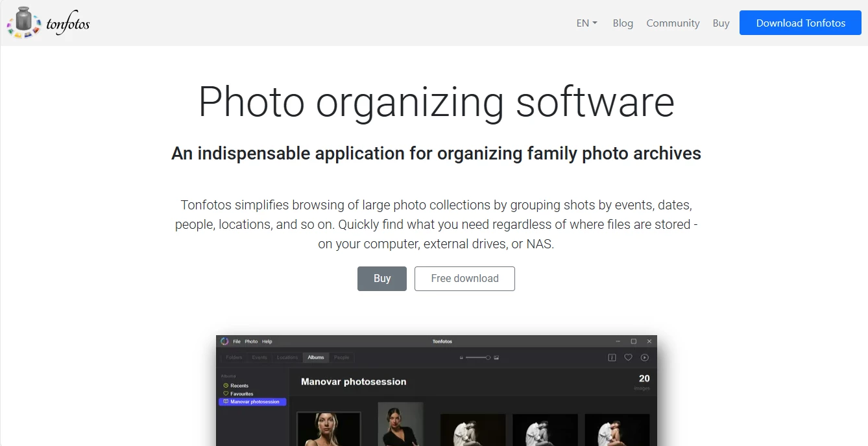Switch to the Folders tab
Viewport: 868px width, 446px height.
point(234,357)
